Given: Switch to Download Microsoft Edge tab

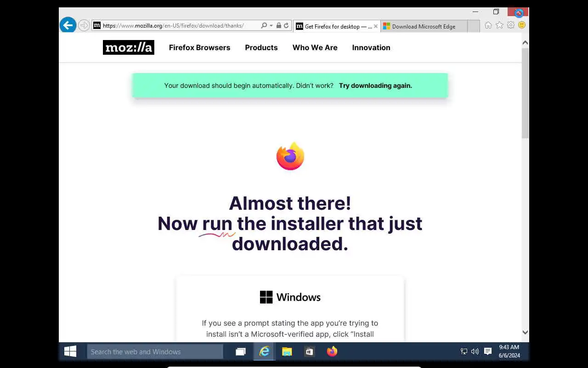Looking at the screenshot, I should (424, 26).
